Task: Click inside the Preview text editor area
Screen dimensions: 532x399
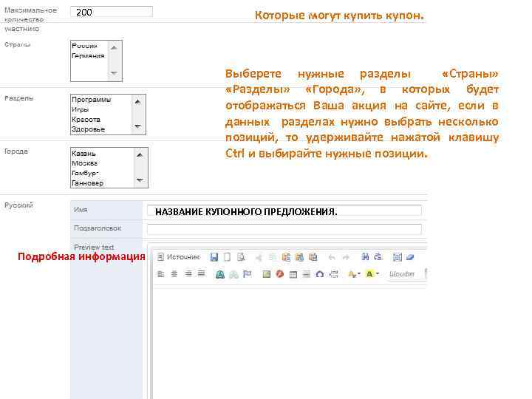Action: pyautogui.click(x=290, y=343)
